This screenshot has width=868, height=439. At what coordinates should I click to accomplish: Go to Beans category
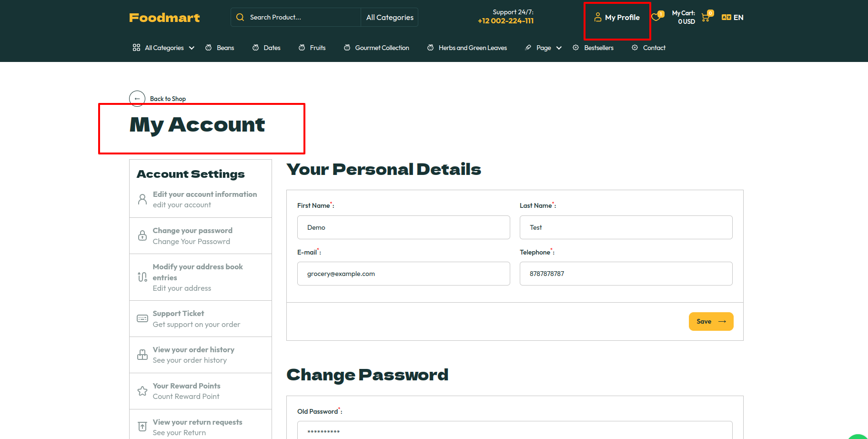[225, 48]
